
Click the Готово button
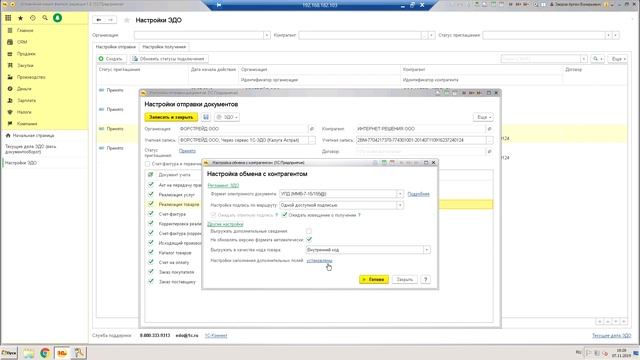tap(373, 280)
